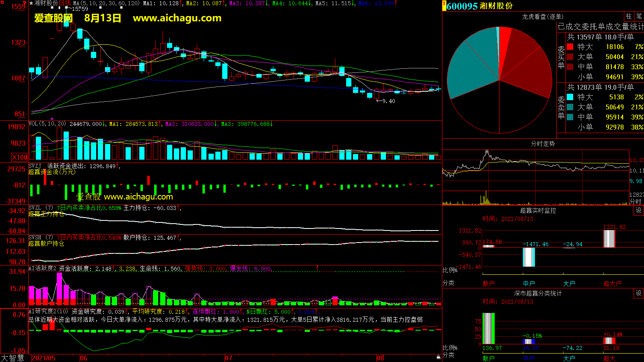This screenshot has height=362, width=644.
Task: Click the X100 volume multiplier box
Action: [x=20, y=157]
